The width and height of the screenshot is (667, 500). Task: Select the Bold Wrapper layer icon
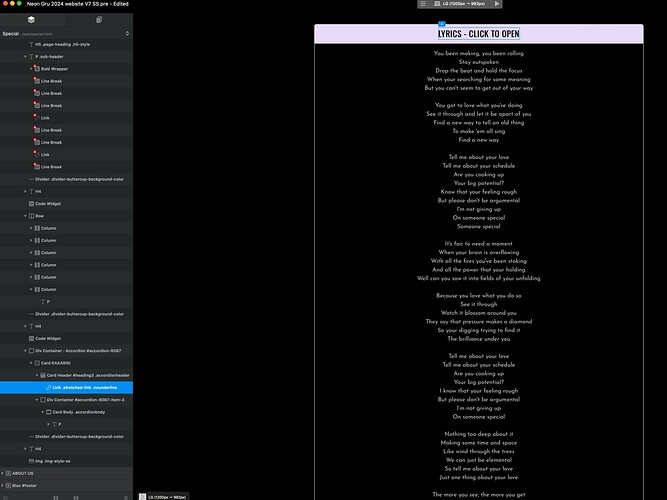pos(37,69)
